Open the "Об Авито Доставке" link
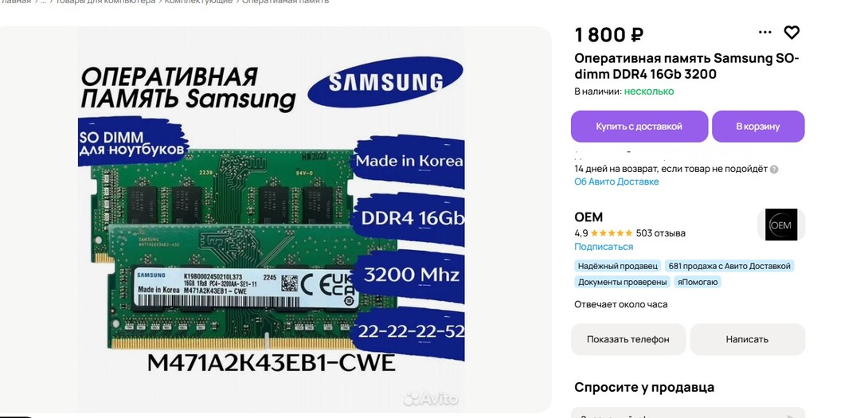 click(x=616, y=182)
